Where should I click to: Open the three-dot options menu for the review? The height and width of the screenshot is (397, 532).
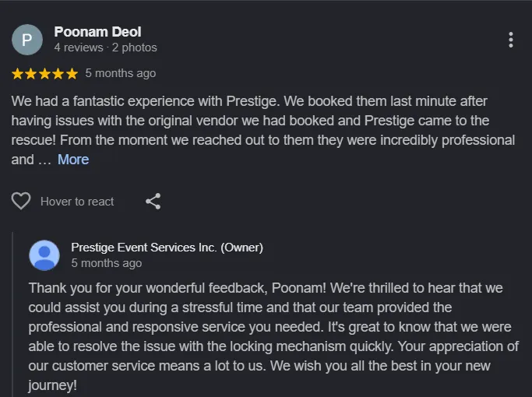510,40
